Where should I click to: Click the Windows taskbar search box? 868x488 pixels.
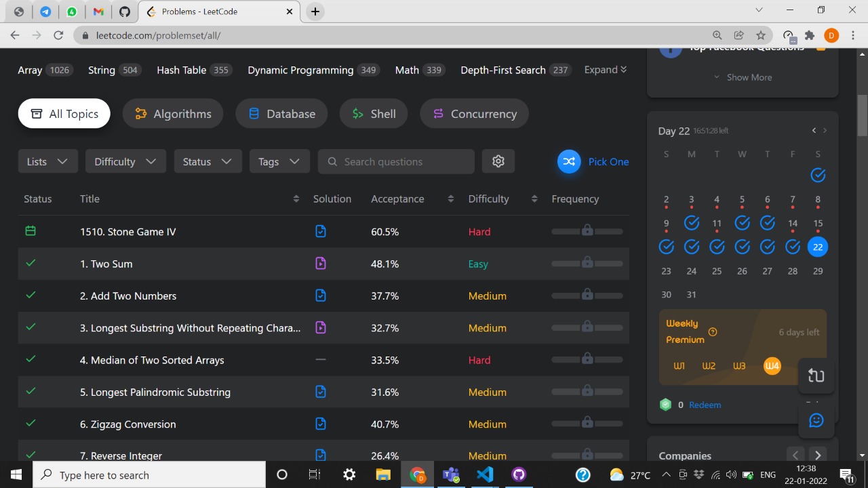[x=149, y=474]
